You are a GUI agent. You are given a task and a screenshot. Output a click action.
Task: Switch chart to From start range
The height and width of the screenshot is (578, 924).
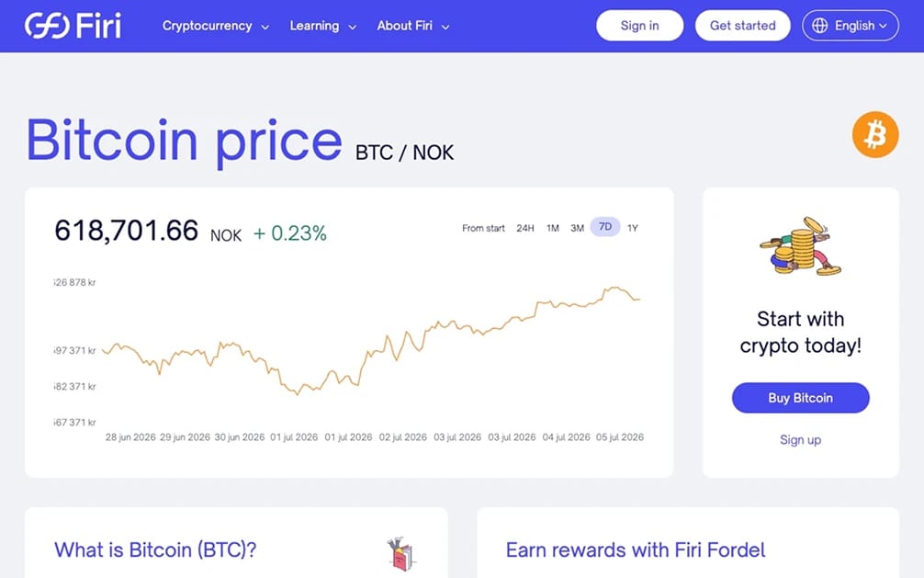pos(483,228)
